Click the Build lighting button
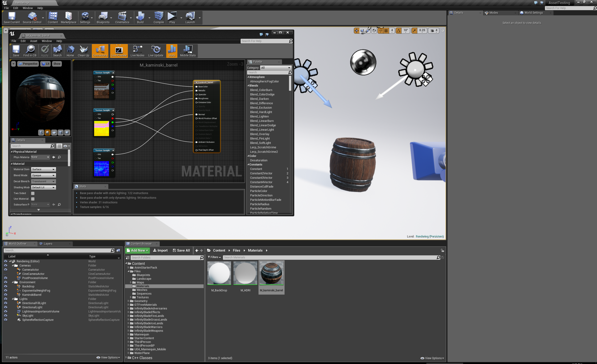The image size is (597, 364). click(140, 18)
